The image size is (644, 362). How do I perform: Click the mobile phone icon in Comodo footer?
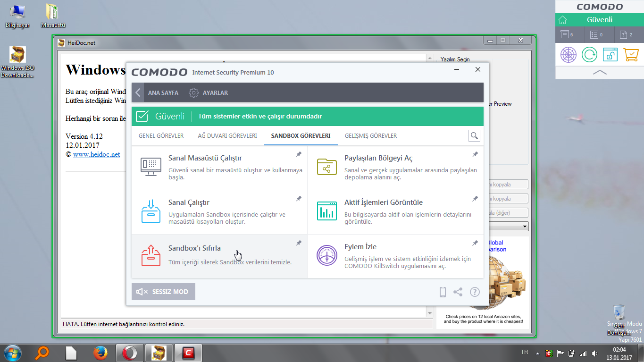[443, 292]
